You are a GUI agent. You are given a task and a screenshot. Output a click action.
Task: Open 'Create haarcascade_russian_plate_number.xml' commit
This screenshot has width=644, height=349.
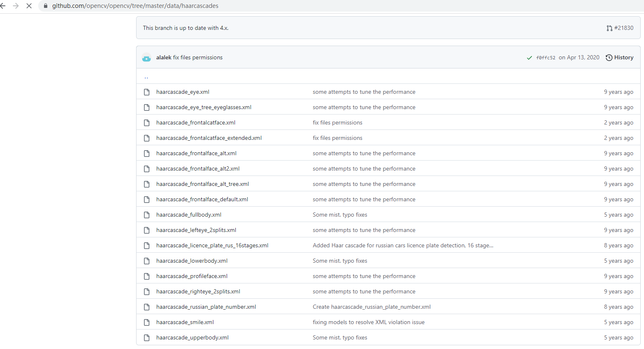tap(372, 307)
